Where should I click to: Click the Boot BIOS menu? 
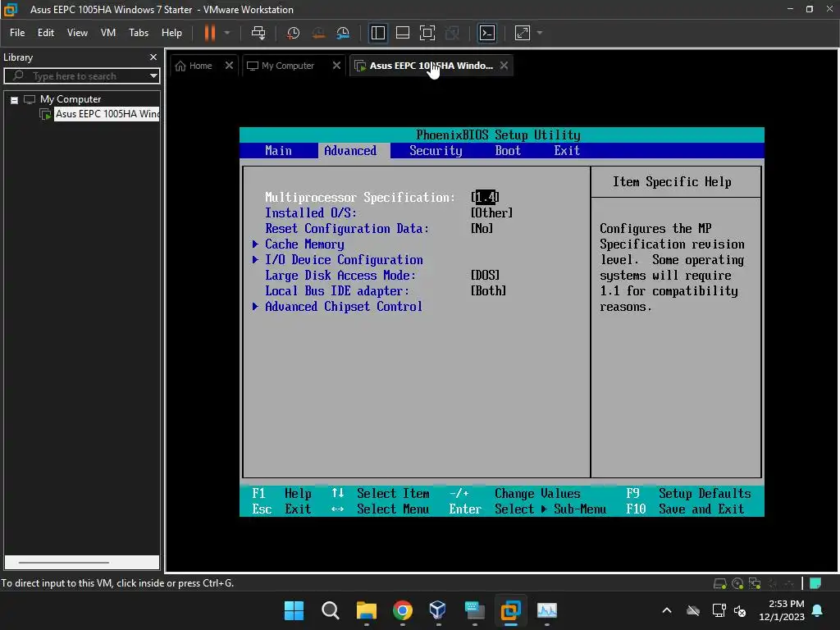[x=507, y=151]
